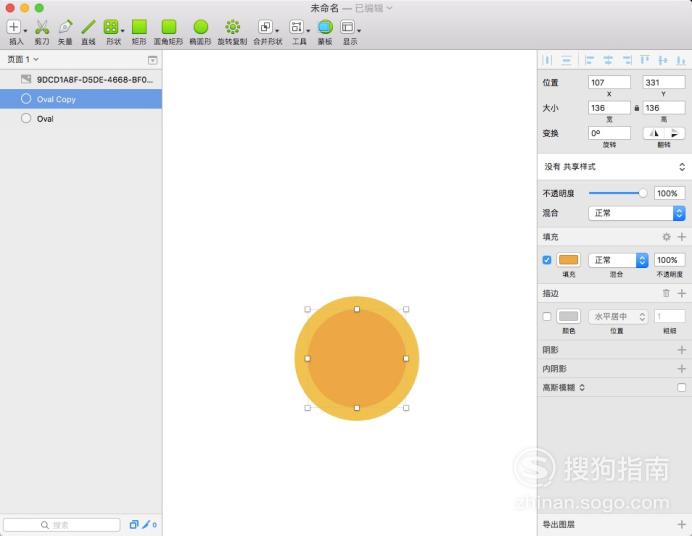The image size is (692, 536).
Task: Click the width field
Action: pos(609,108)
